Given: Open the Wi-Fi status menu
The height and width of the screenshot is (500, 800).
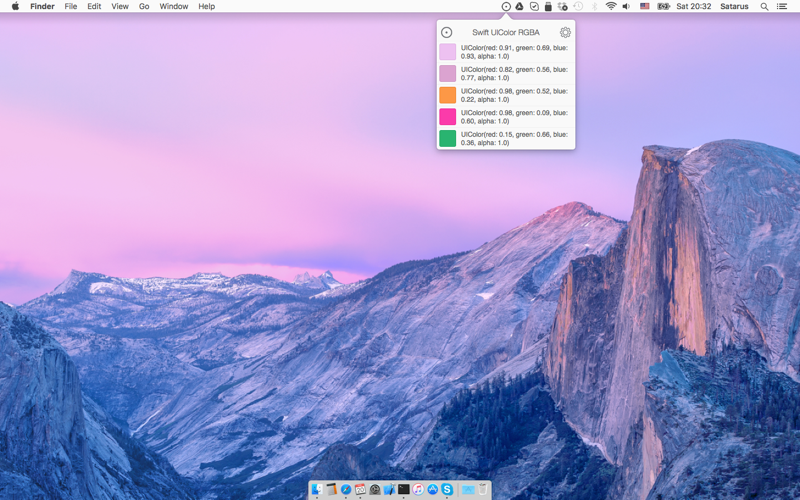Looking at the screenshot, I should click(x=611, y=6).
